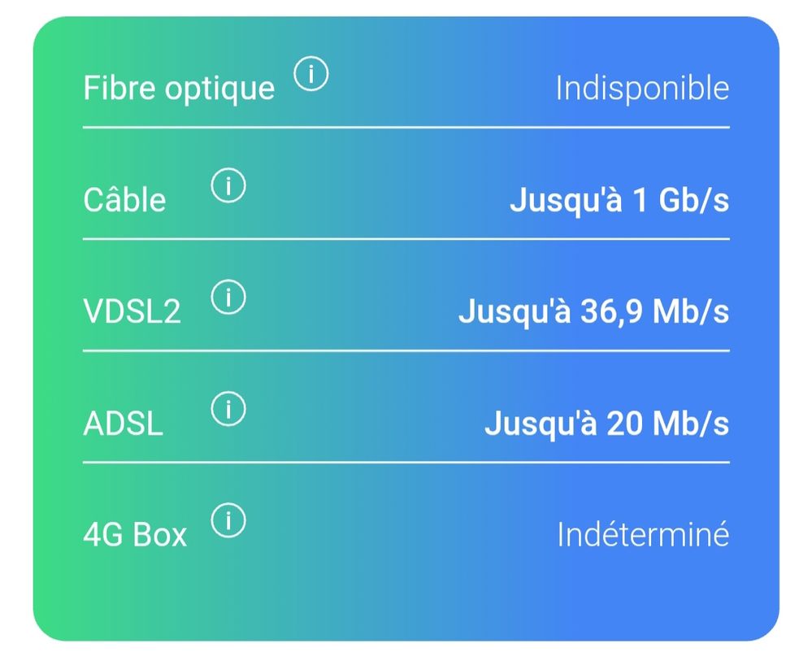Click the divider line above 4G Box
Image resolution: width=812 pixels, height=661 pixels.
pyautogui.click(x=406, y=462)
